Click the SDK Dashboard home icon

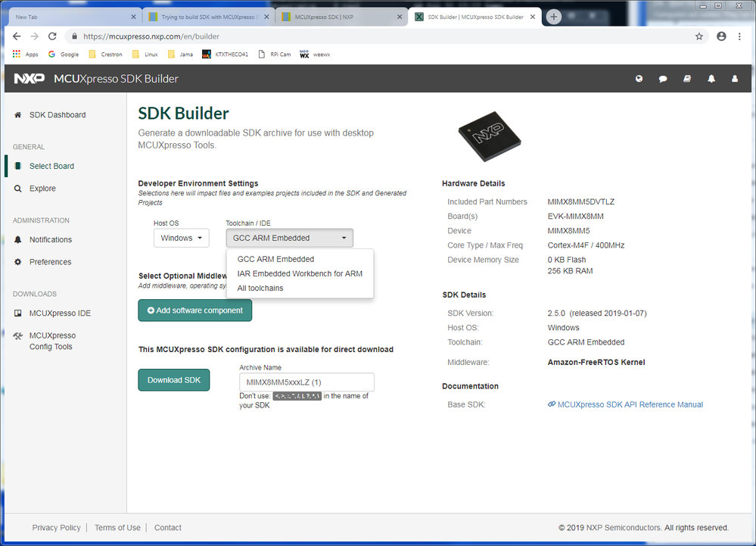18,115
